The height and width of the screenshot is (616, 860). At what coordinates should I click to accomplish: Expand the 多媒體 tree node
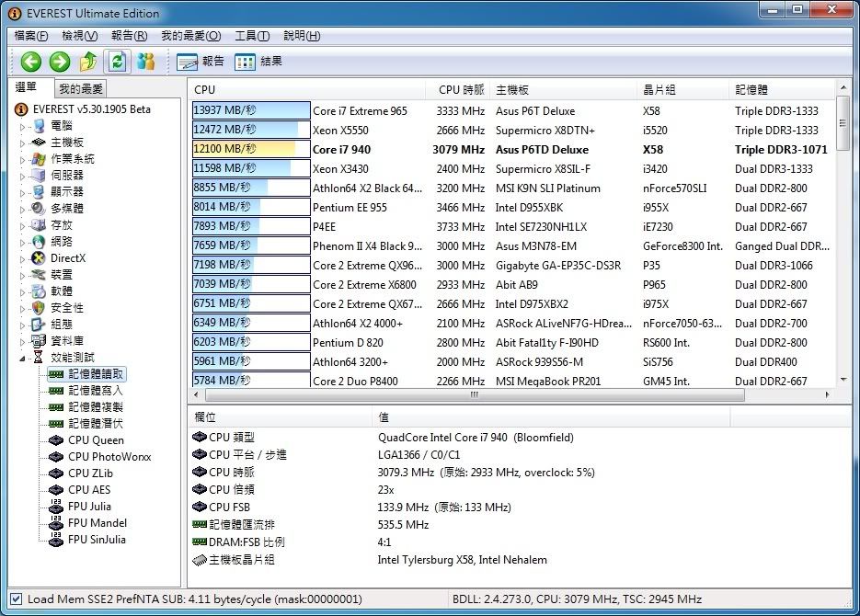coord(22,209)
